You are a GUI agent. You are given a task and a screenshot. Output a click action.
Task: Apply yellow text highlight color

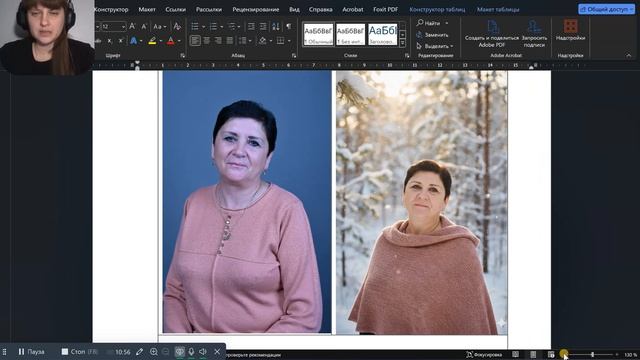[152, 41]
